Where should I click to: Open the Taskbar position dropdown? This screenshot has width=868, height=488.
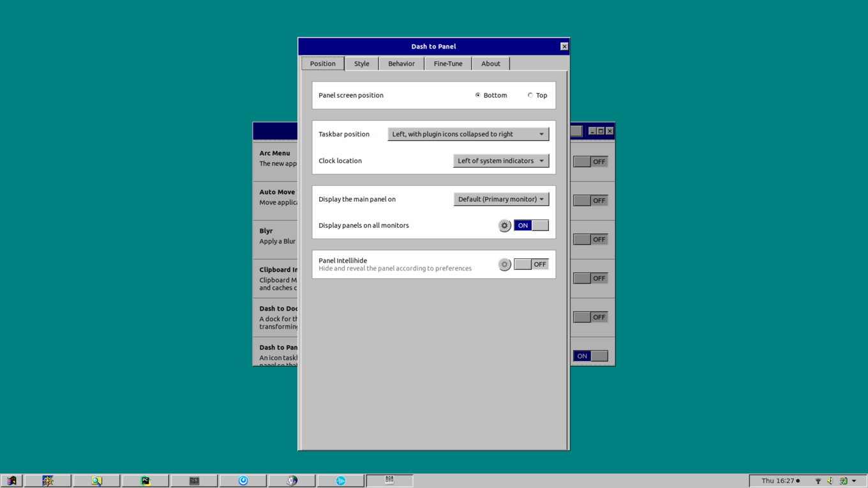468,134
